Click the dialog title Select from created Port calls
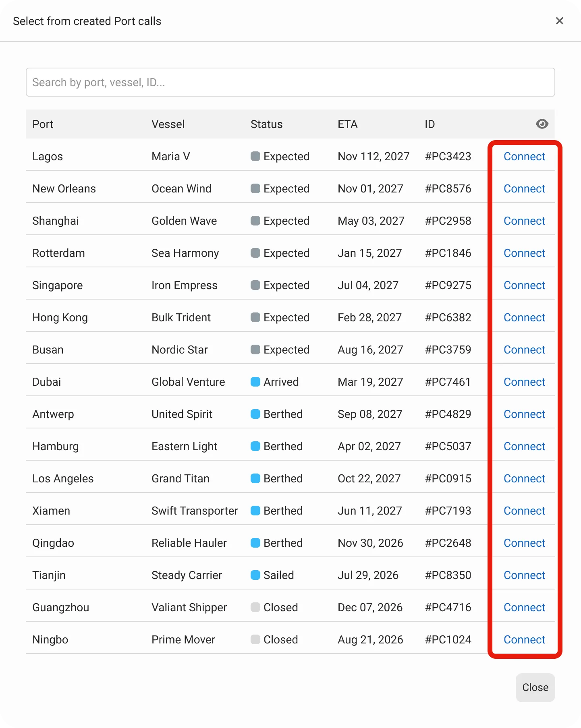The width and height of the screenshot is (581, 728). tap(87, 21)
